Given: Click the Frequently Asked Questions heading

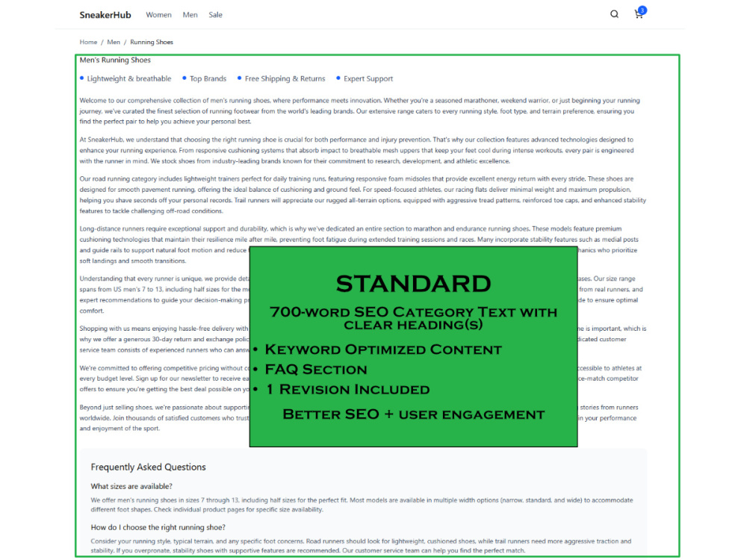Looking at the screenshot, I should [x=148, y=467].
